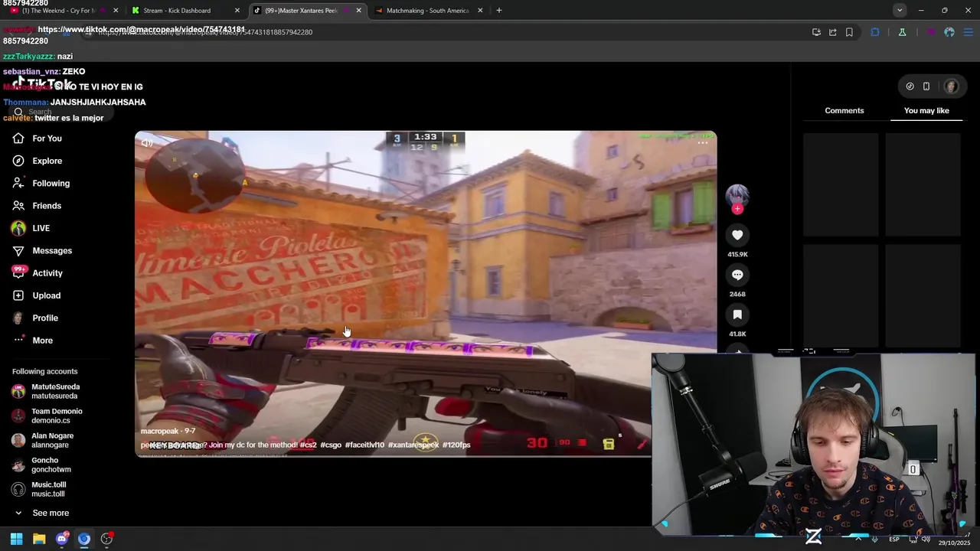Click browser install app icon in address bar
The image size is (980, 551).
(x=816, y=32)
